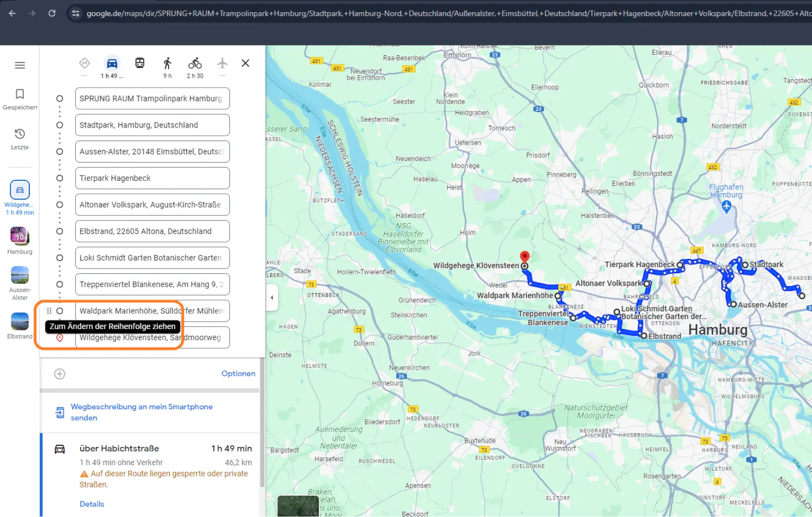Viewport: 812px width, 517px height.
Task: Select cycling mode 2 h 30
Action: (195, 67)
